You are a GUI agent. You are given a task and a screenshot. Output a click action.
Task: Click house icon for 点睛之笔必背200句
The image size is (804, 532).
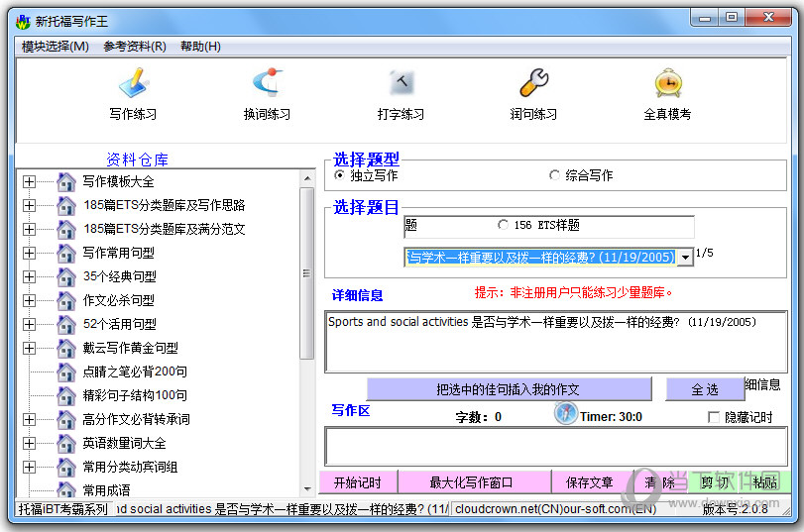[66, 372]
